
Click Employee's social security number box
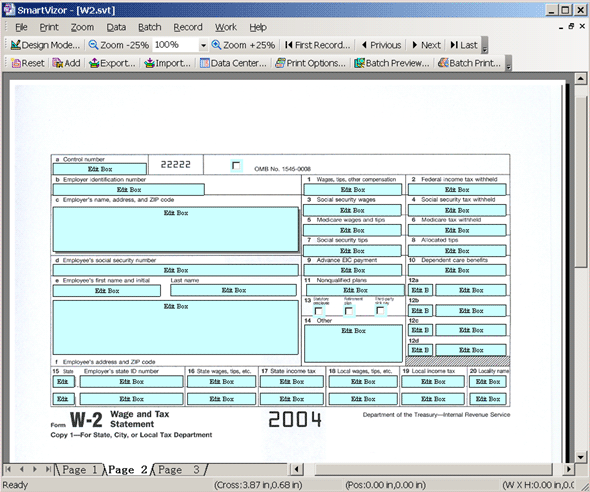[176, 270]
